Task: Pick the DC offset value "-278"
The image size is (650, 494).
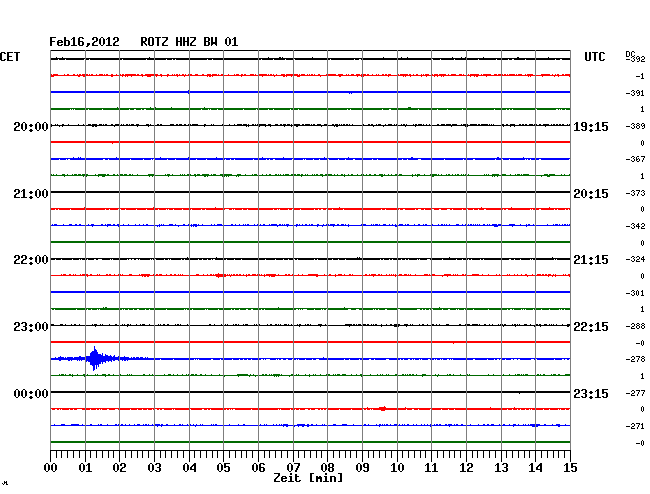Action: (x=635, y=359)
